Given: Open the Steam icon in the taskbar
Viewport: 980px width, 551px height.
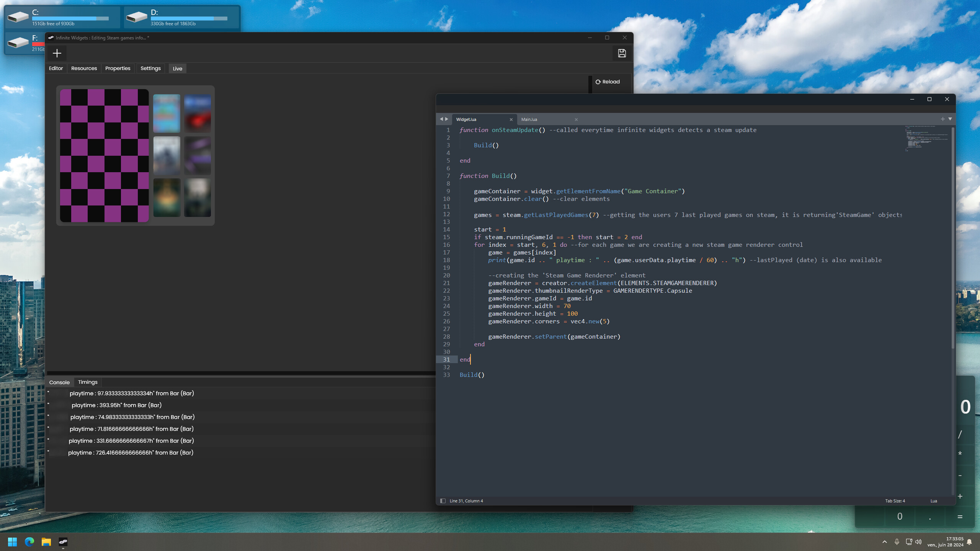Looking at the screenshot, I should pyautogui.click(x=64, y=542).
